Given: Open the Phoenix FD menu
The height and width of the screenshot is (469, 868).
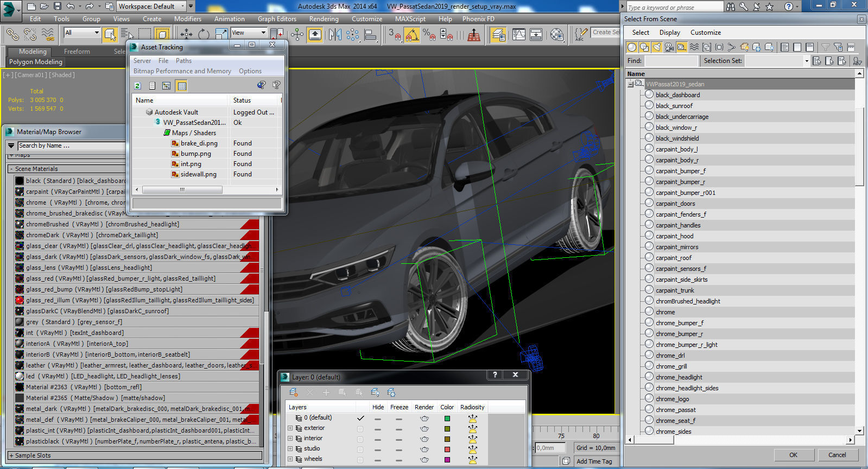Looking at the screenshot, I should (478, 18).
